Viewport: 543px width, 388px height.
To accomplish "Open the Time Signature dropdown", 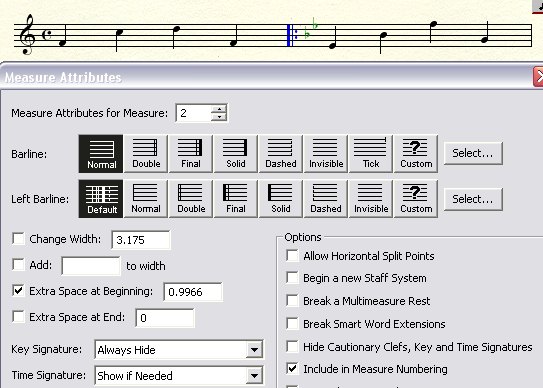I will (254, 376).
